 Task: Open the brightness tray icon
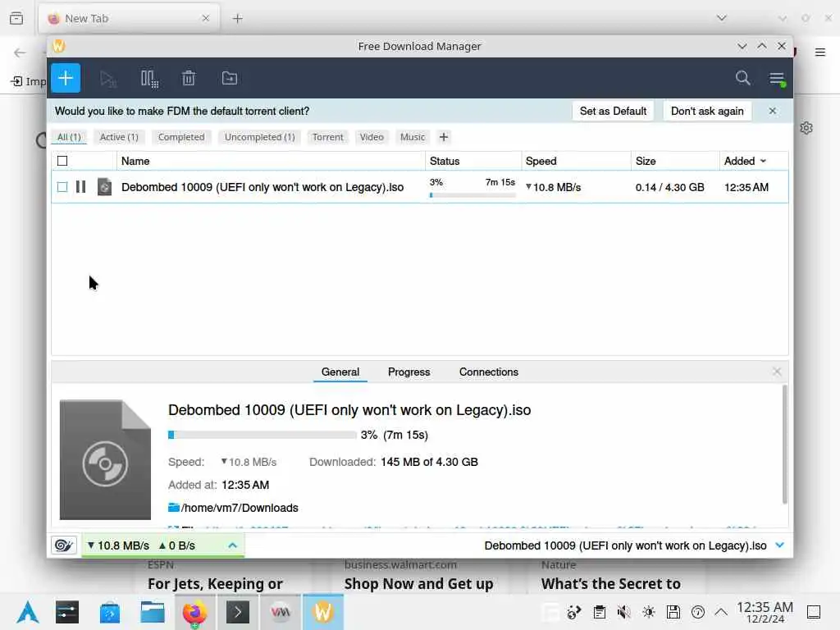click(649, 612)
